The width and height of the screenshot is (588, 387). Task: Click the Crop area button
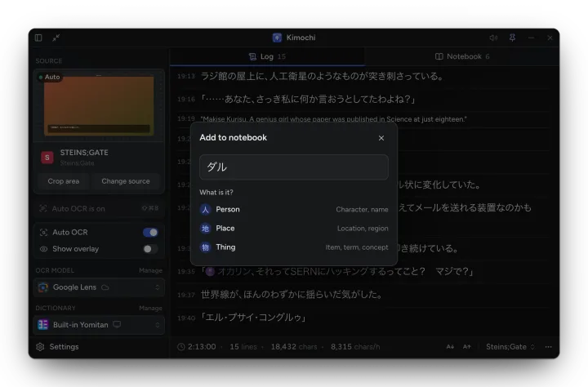pos(64,181)
